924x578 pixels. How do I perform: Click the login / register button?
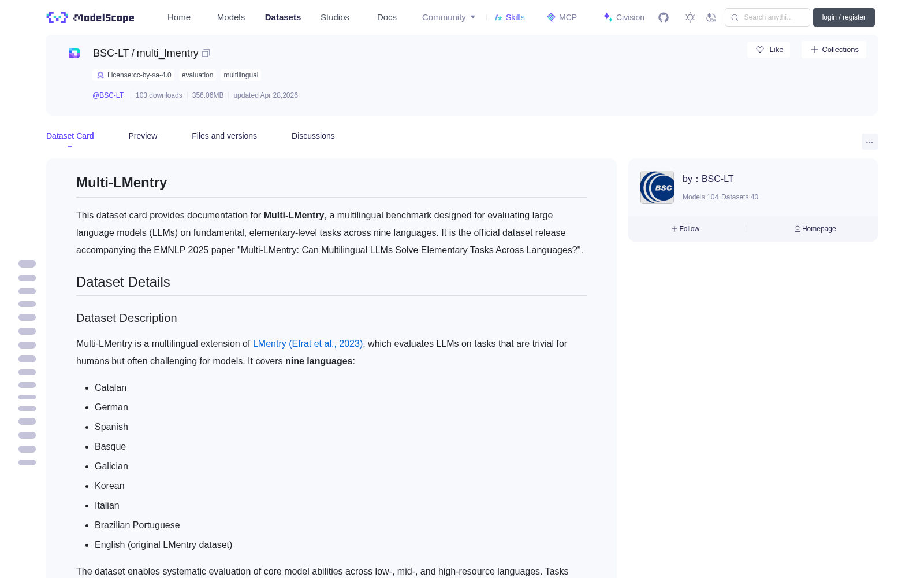coord(844,17)
